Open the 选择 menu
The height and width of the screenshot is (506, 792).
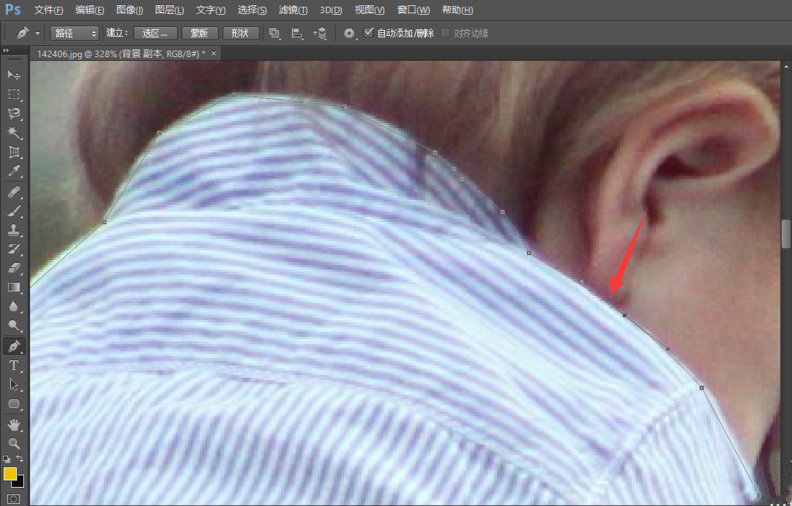(252, 10)
